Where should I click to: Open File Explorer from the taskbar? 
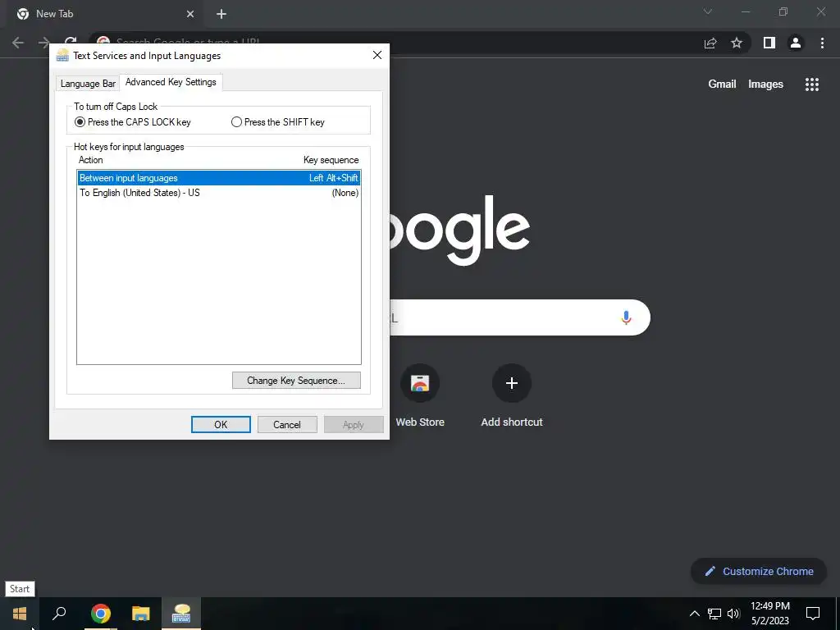[x=141, y=614]
